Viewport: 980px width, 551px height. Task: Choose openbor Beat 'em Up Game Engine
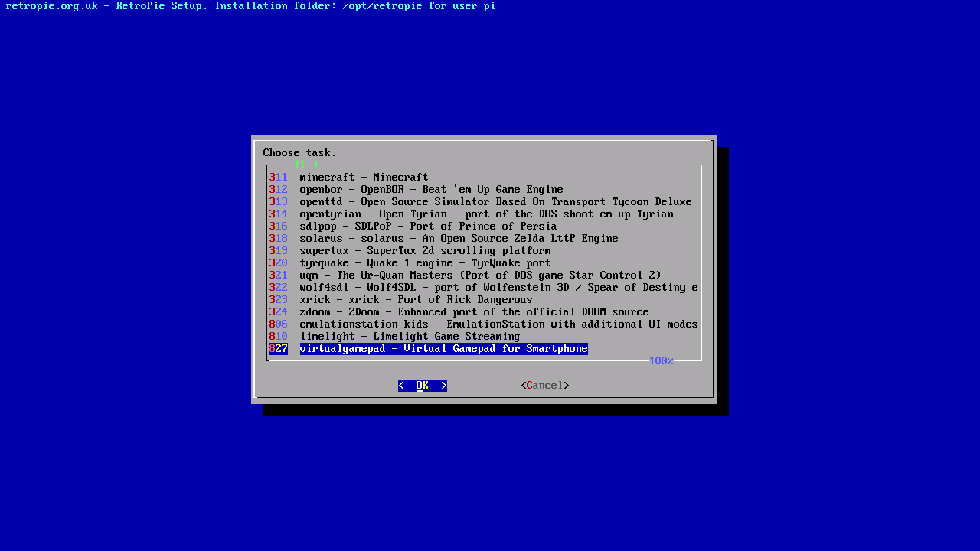click(x=431, y=190)
